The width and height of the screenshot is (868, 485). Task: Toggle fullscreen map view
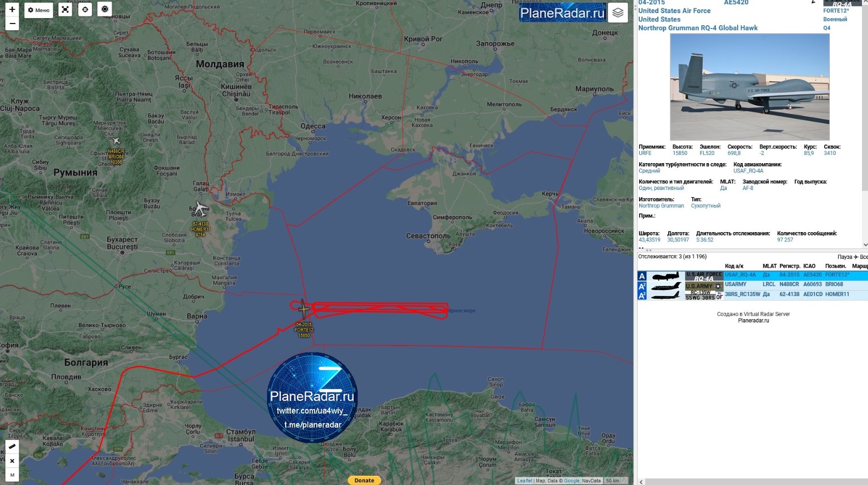point(65,9)
